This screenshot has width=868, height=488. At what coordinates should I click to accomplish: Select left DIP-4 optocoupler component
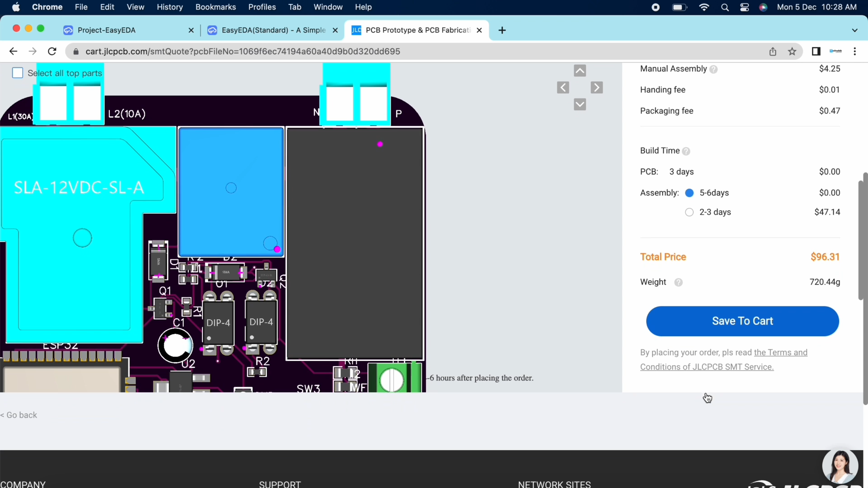coord(218,323)
